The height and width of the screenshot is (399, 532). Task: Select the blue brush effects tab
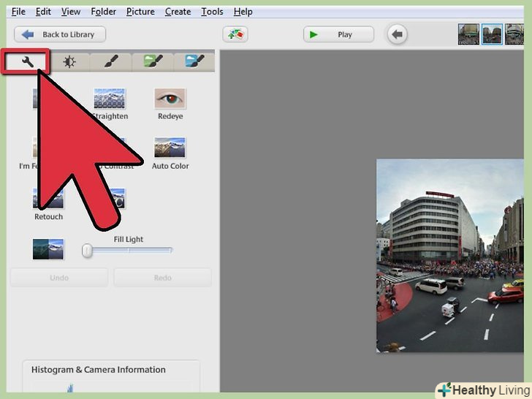pos(194,62)
